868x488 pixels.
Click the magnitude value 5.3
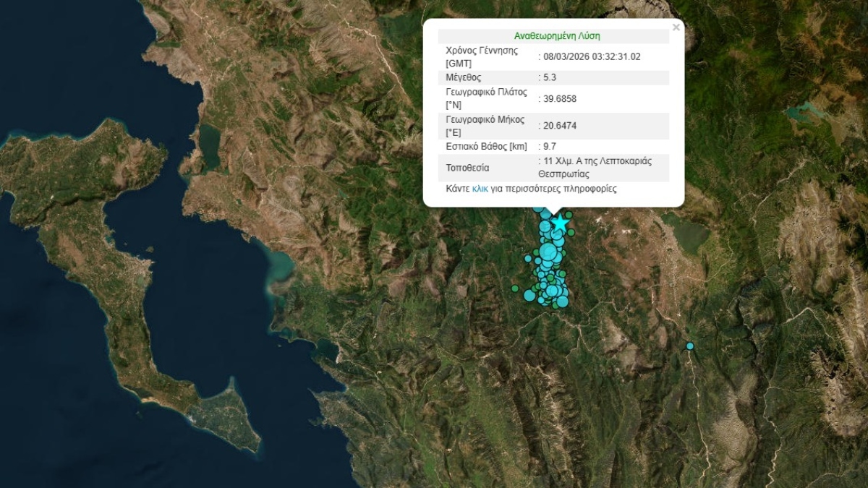coord(550,77)
